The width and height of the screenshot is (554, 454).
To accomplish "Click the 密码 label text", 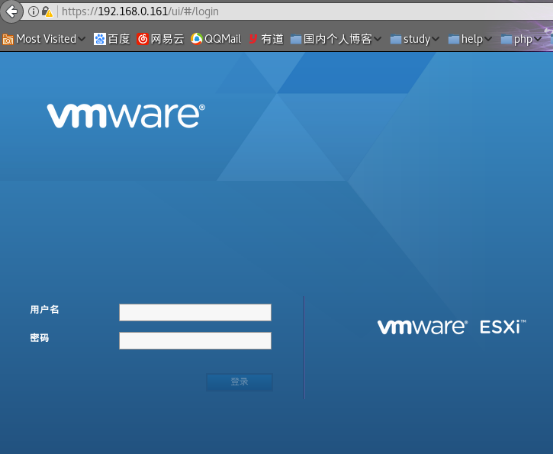I will point(40,338).
